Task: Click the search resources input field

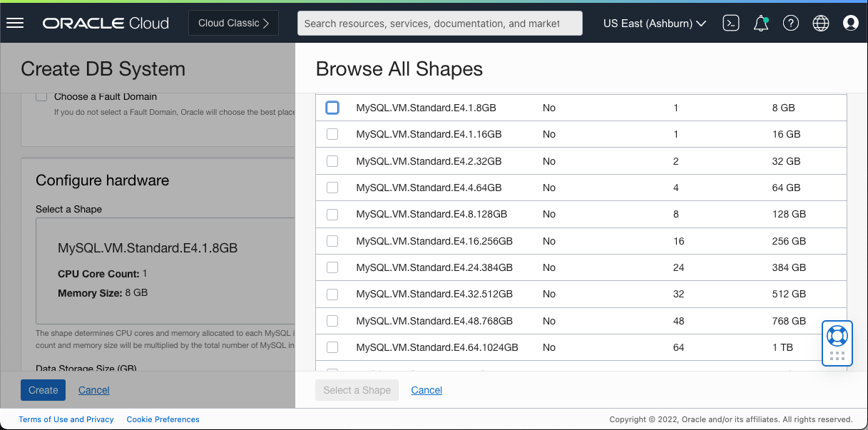Action: tap(439, 23)
